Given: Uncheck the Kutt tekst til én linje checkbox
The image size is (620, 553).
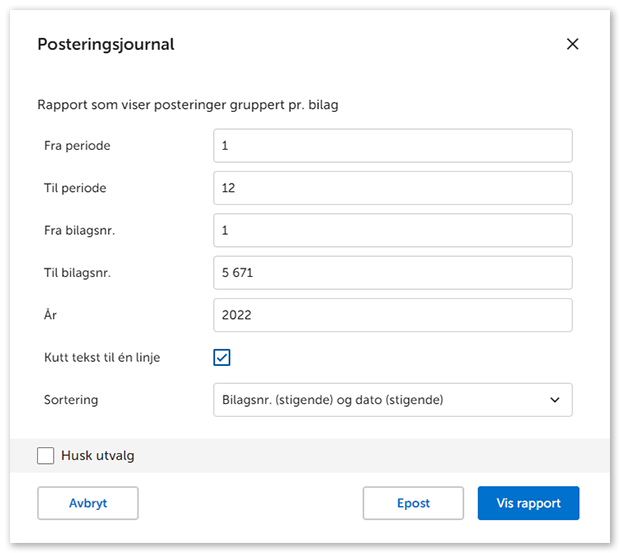Looking at the screenshot, I should coord(222,357).
